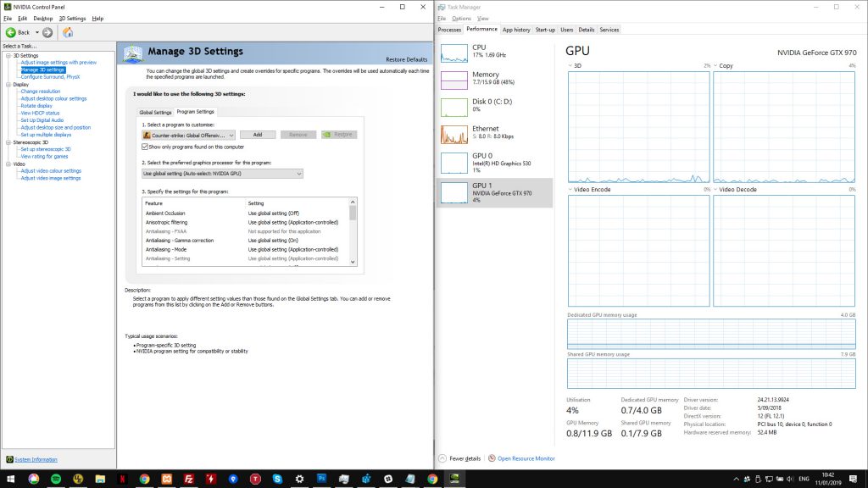Click the Back arrow in NVIDIA Control Panel
Screen dimensions: 868x488
10,33
